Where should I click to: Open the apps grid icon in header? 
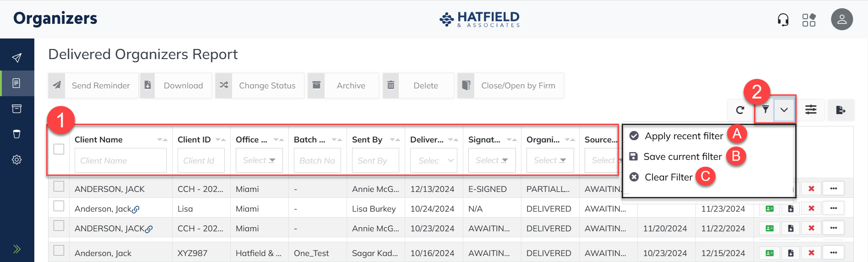(809, 20)
